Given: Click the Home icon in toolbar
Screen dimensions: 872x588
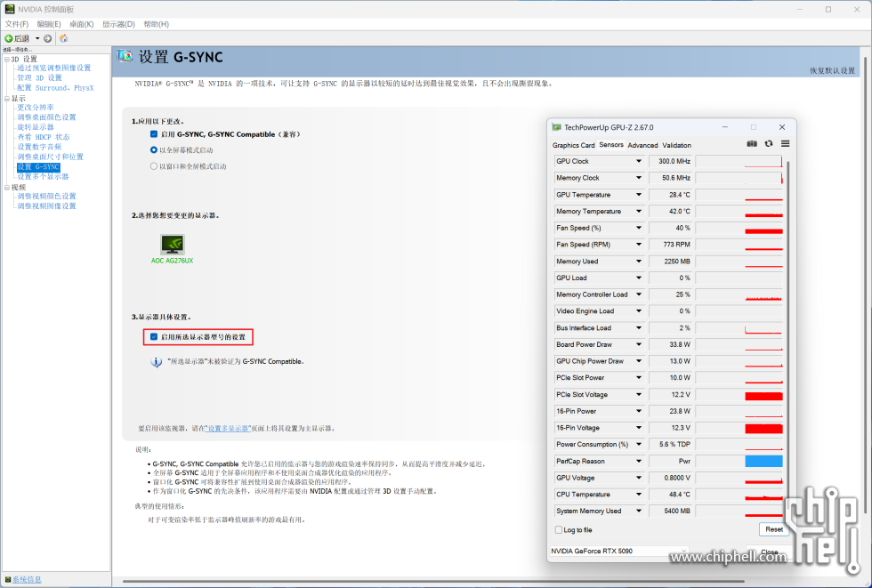Looking at the screenshot, I should tap(64, 38).
